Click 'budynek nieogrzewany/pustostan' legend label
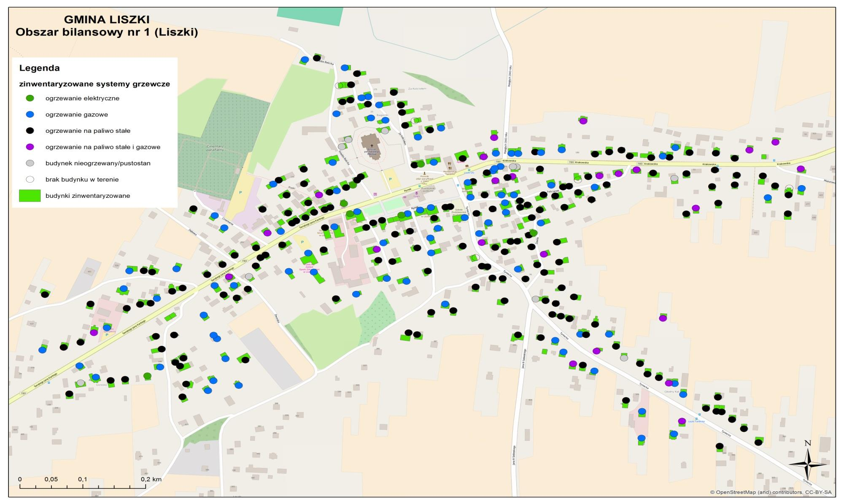The width and height of the screenshot is (844, 504). (98, 163)
